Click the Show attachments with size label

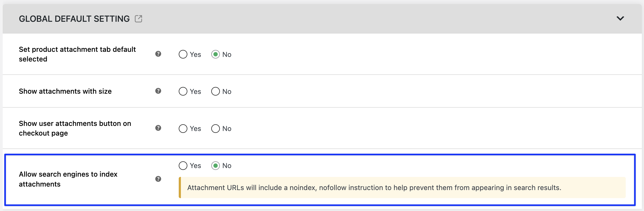click(x=65, y=91)
